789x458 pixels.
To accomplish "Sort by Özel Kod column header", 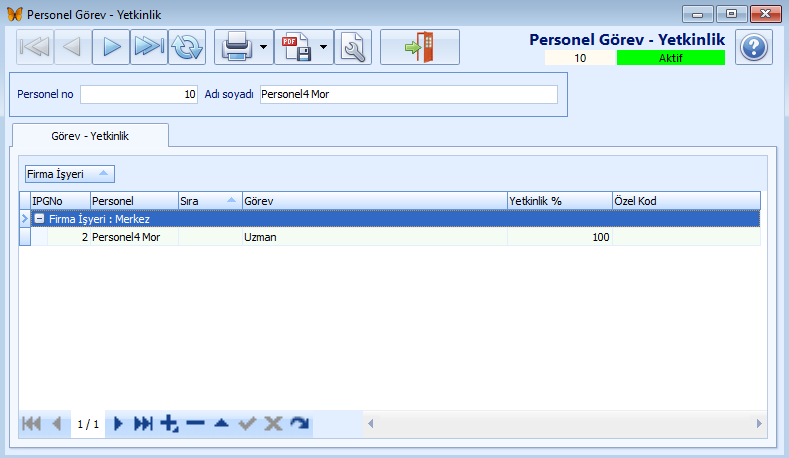I will 686,201.
